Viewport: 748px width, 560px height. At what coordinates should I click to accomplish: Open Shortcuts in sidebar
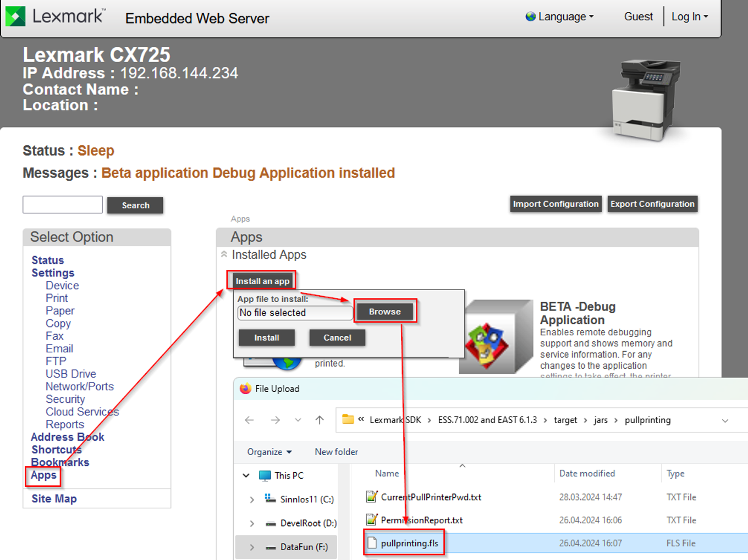(x=57, y=450)
